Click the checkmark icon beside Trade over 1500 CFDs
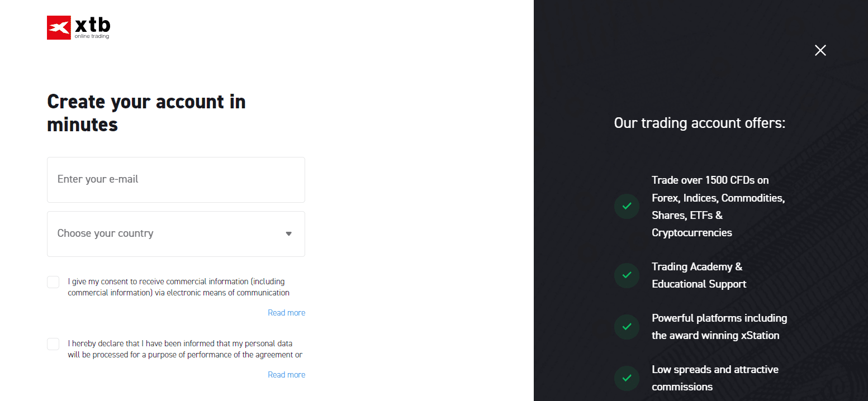This screenshot has height=401, width=868. [x=627, y=206]
